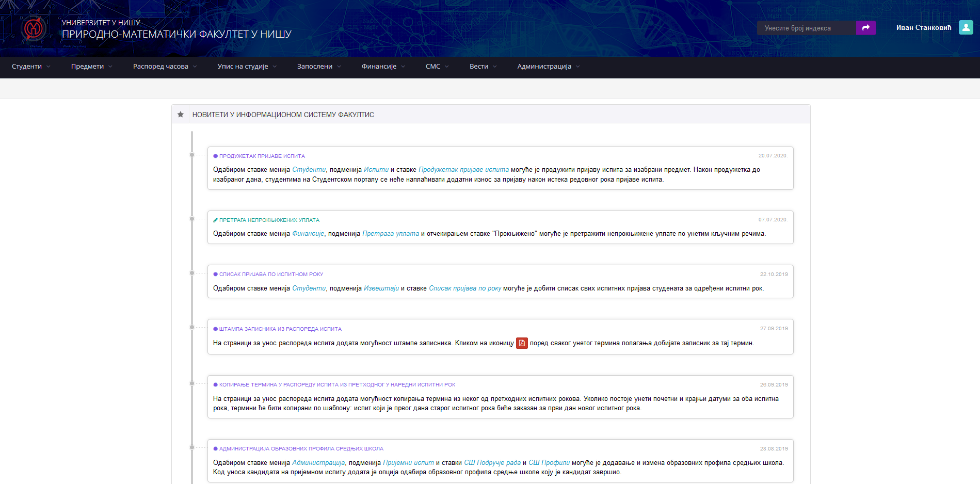The height and width of the screenshot is (484, 980).
Task: Open the Финансије dropdown menu
Action: click(383, 67)
